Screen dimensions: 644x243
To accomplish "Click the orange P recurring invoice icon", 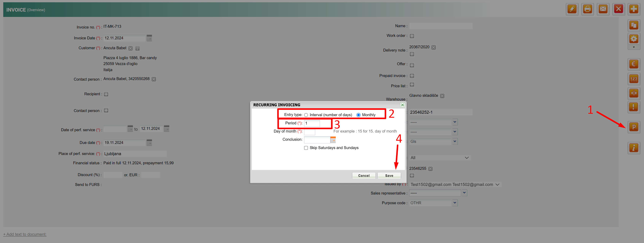I will 634,127.
